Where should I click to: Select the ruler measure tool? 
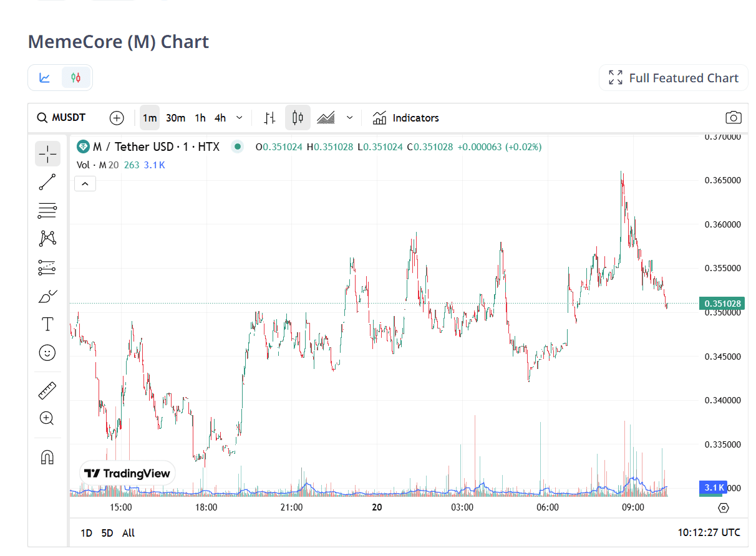(47, 390)
